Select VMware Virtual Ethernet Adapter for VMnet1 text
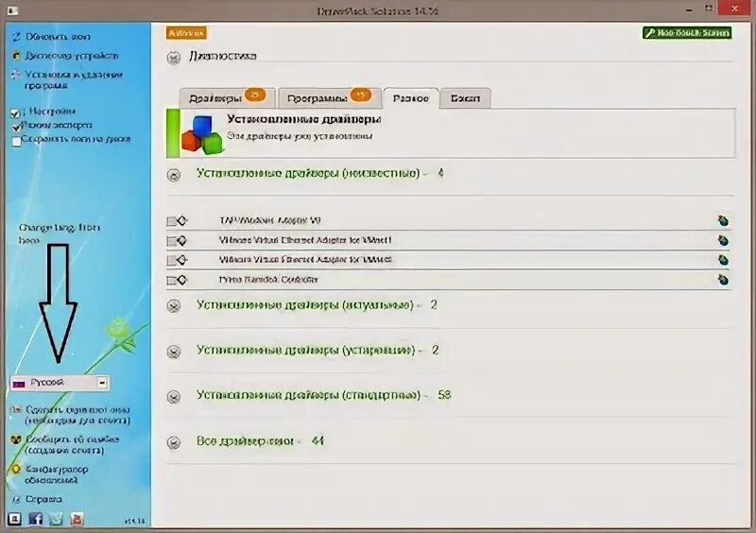756x533 pixels. [305, 240]
